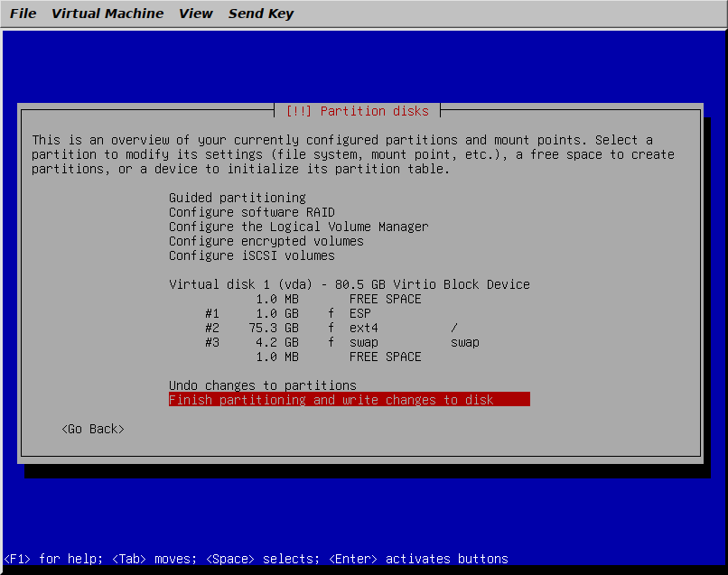Choose Configure iSCSI volumes
This screenshot has height=575, width=728.
251,255
